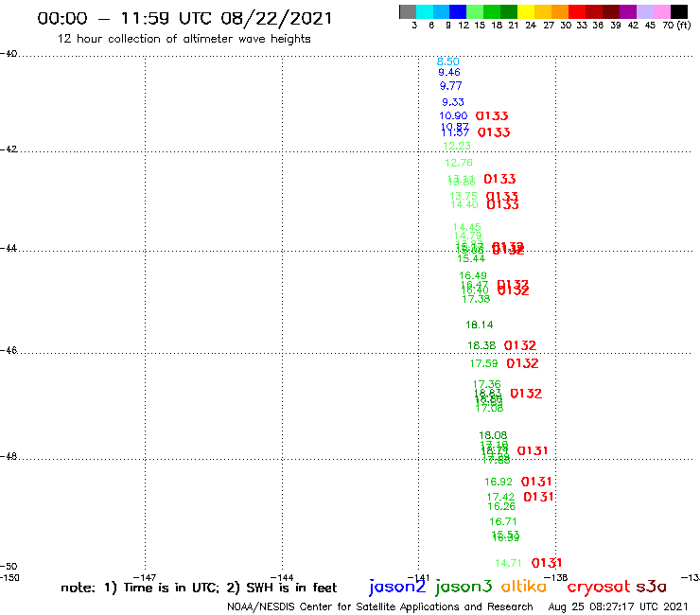Click the s3a satellite legend label
700x615 pixels.
coord(651,587)
